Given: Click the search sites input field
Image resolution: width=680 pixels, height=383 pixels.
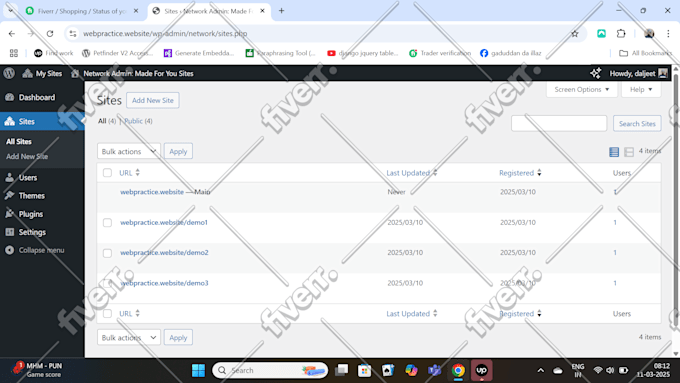Looking at the screenshot, I should tap(559, 124).
